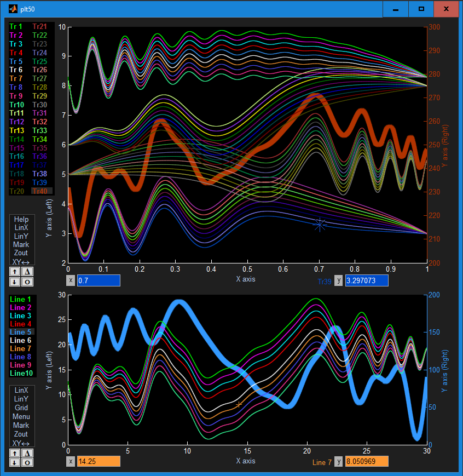Click the up arrow button for upper plot
Image resolution: width=463 pixels, height=476 pixels.
click(15, 271)
